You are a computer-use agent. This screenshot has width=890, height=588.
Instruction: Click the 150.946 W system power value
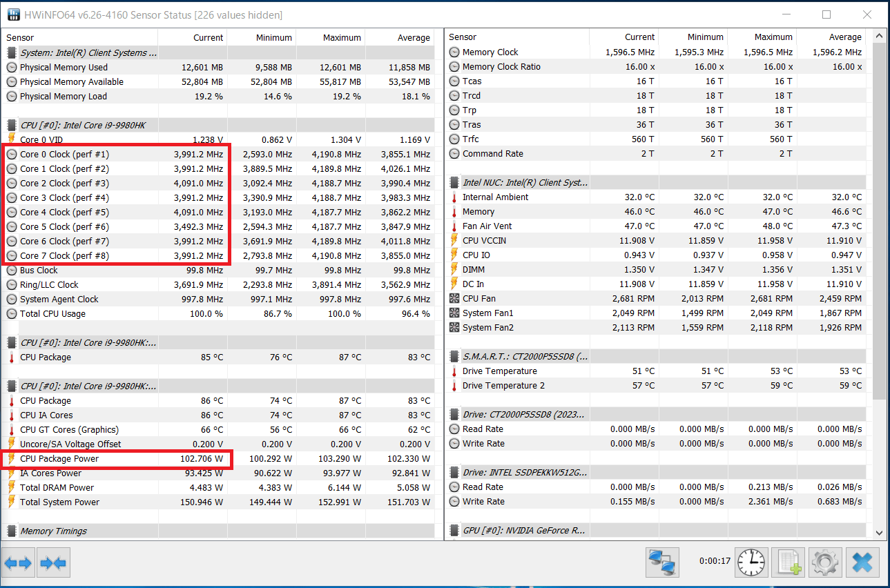pos(201,502)
